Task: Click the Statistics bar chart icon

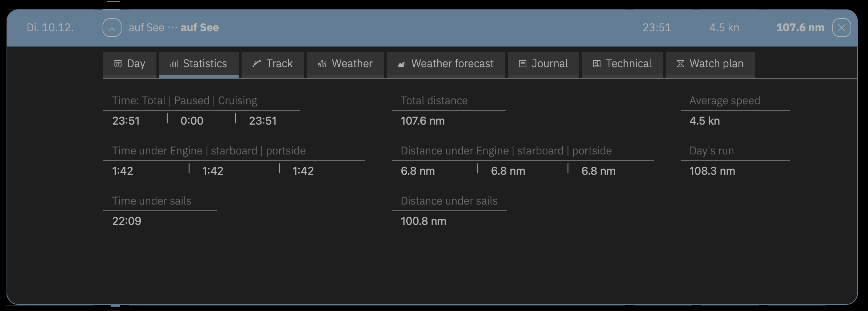Action: pos(174,64)
